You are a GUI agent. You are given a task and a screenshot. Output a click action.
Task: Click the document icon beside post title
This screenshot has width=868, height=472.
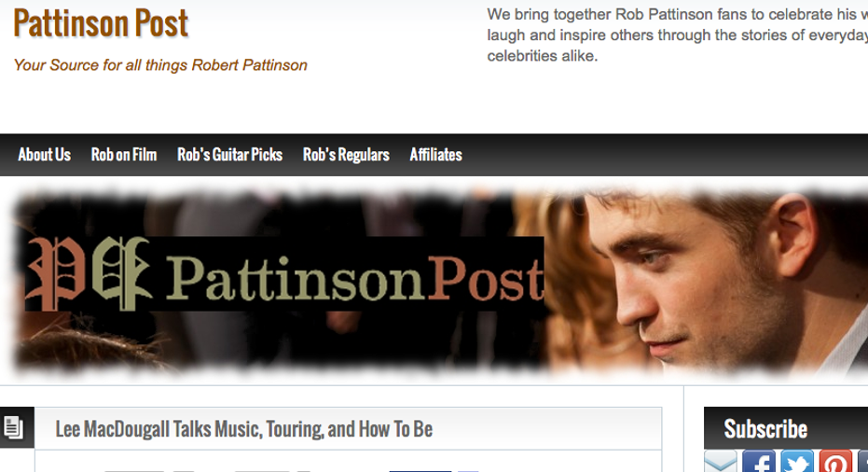[x=13, y=427]
